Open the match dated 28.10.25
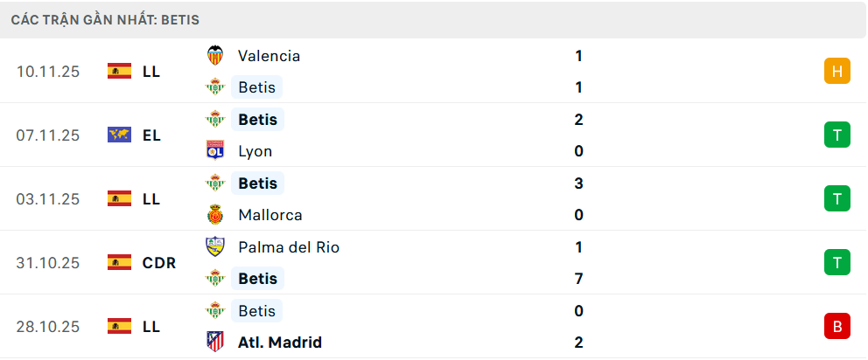The width and height of the screenshot is (868, 360). coord(48,326)
